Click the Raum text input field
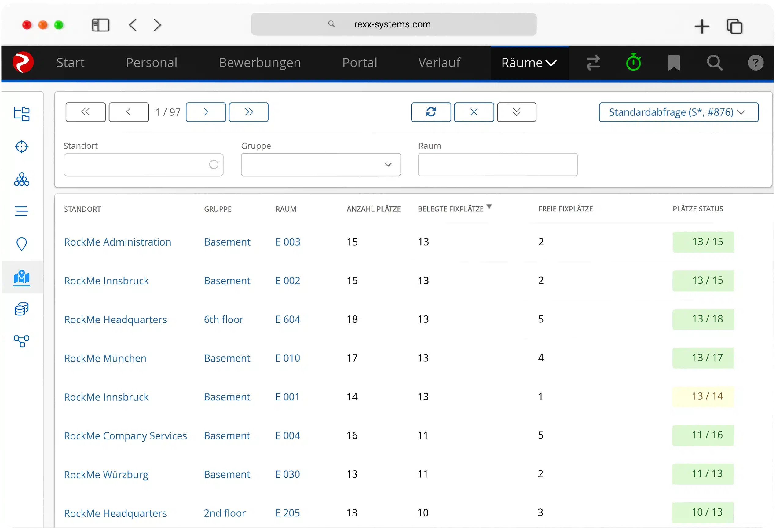Image resolution: width=776 pixels, height=532 pixels. point(497,165)
